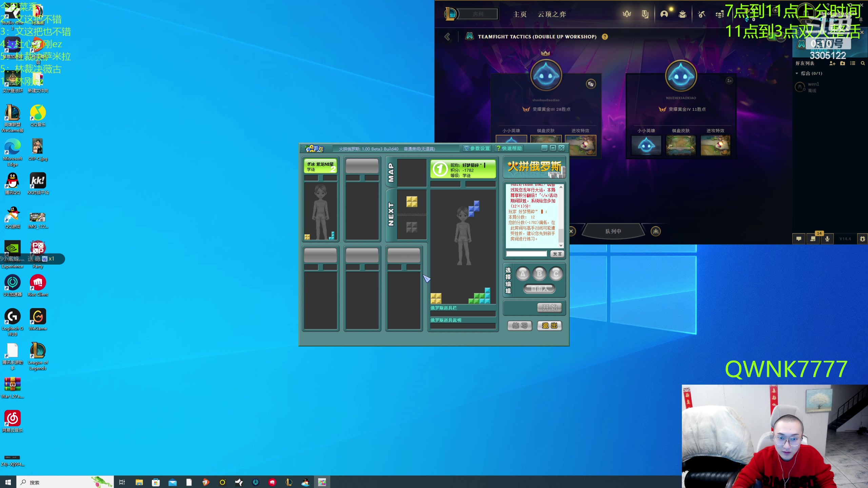Toggle the microphone in the League client
This screenshot has width=868, height=488.
point(827,239)
